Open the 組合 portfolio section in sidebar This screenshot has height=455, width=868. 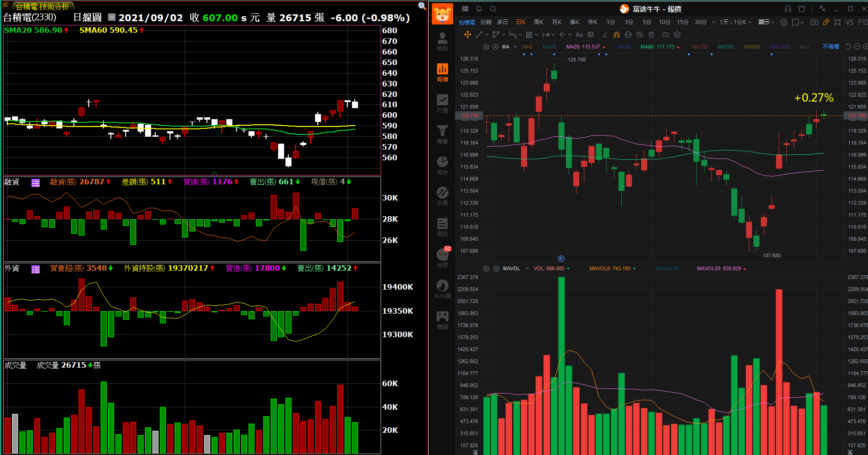(x=442, y=165)
